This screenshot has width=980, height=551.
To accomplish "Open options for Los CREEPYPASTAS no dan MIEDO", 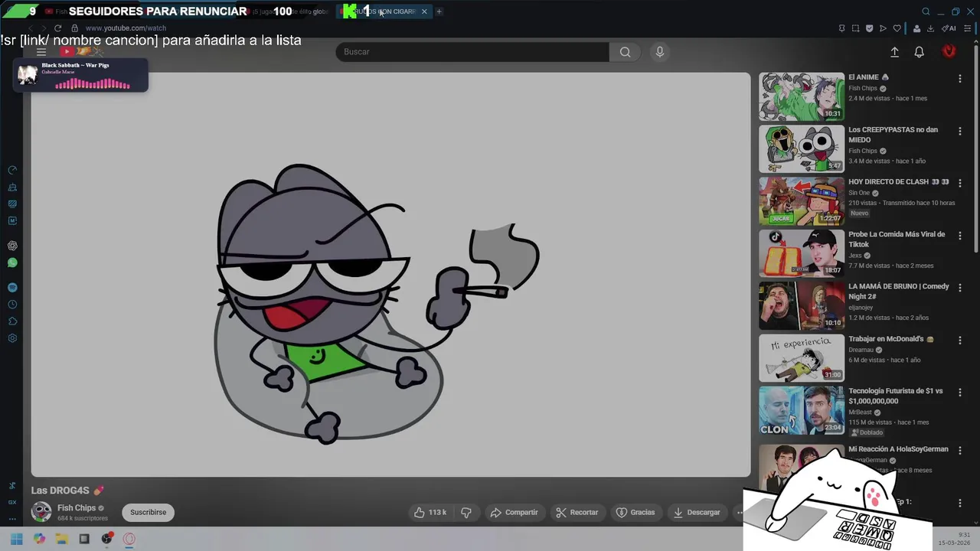I will pyautogui.click(x=960, y=131).
